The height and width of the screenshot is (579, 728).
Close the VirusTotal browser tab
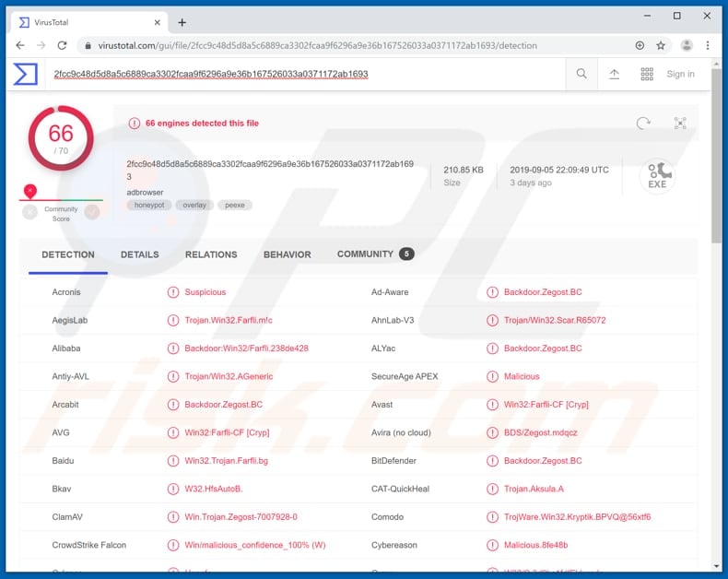(158, 22)
